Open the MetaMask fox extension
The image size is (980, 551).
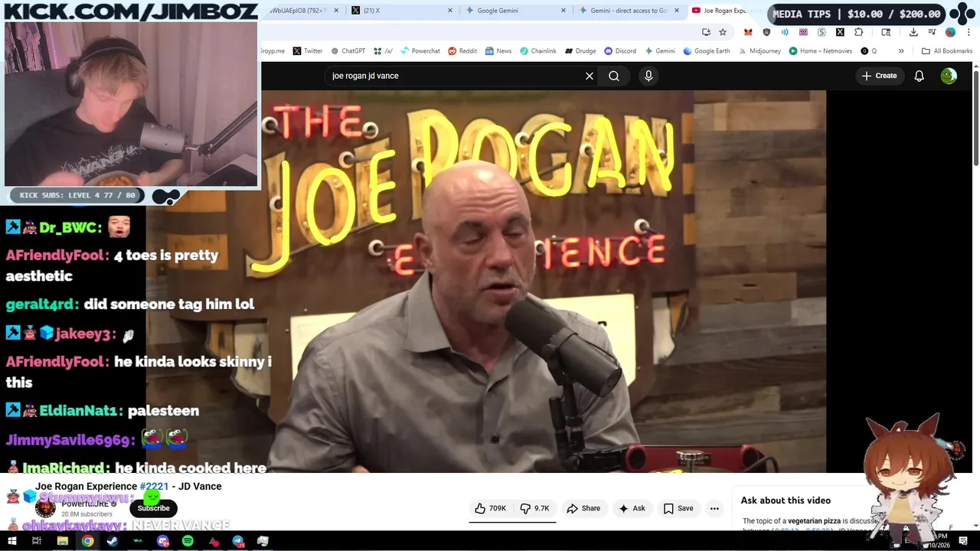(x=748, y=32)
